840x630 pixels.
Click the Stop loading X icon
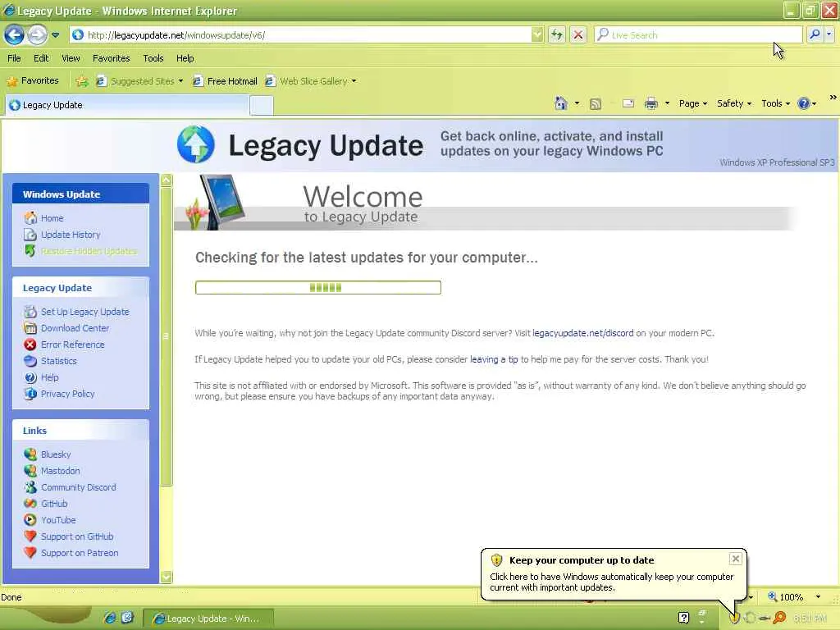(x=578, y=34)
